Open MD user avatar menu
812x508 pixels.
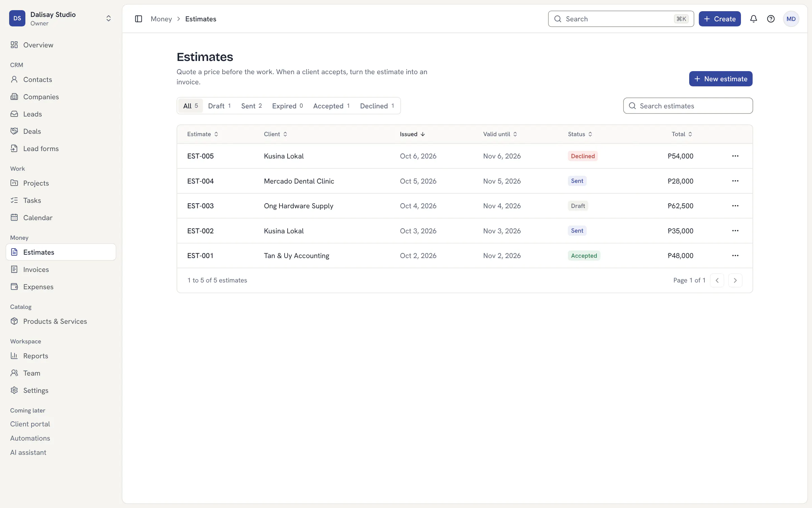[791, 19]
